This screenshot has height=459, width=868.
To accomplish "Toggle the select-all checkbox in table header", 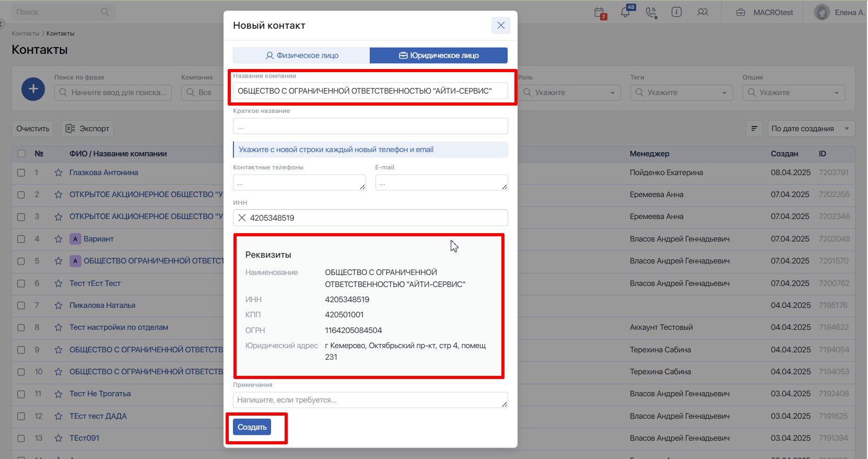I will [x=21, y=154].
